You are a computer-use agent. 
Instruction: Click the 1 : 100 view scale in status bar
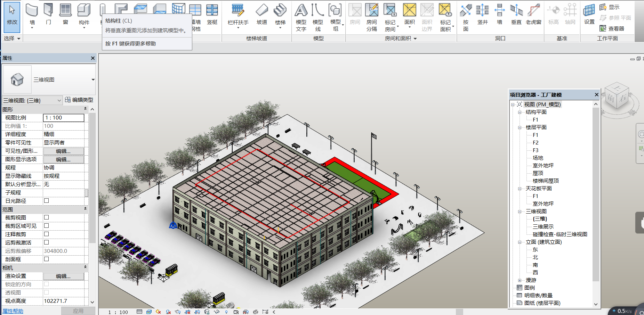118,312
